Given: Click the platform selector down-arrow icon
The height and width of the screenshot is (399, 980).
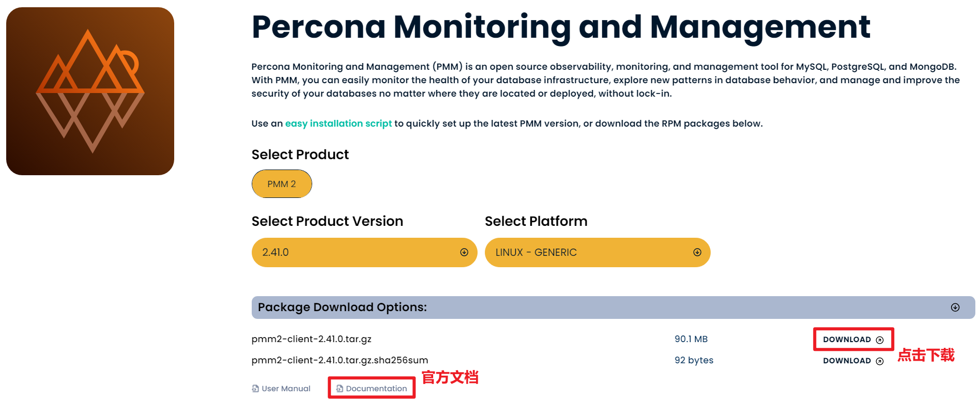Looking at the screenshot, I should [697, 252].
